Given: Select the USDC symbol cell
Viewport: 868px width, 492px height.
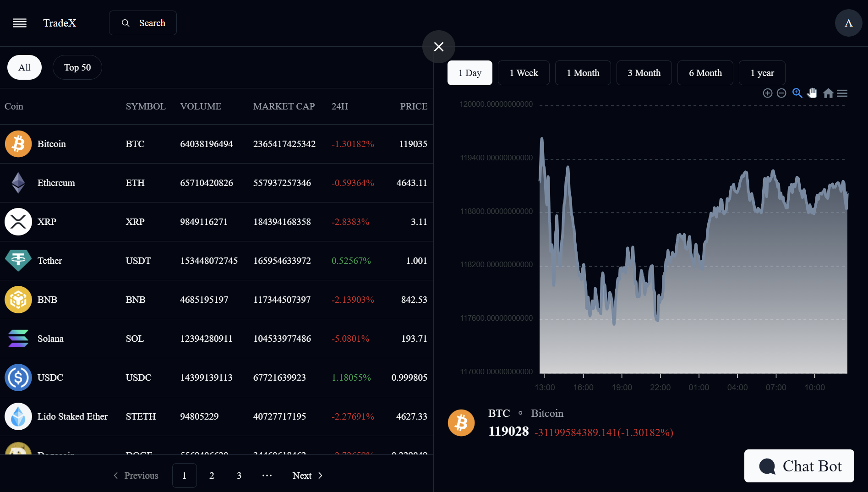Looking at the screenshot, I should 139,377.
